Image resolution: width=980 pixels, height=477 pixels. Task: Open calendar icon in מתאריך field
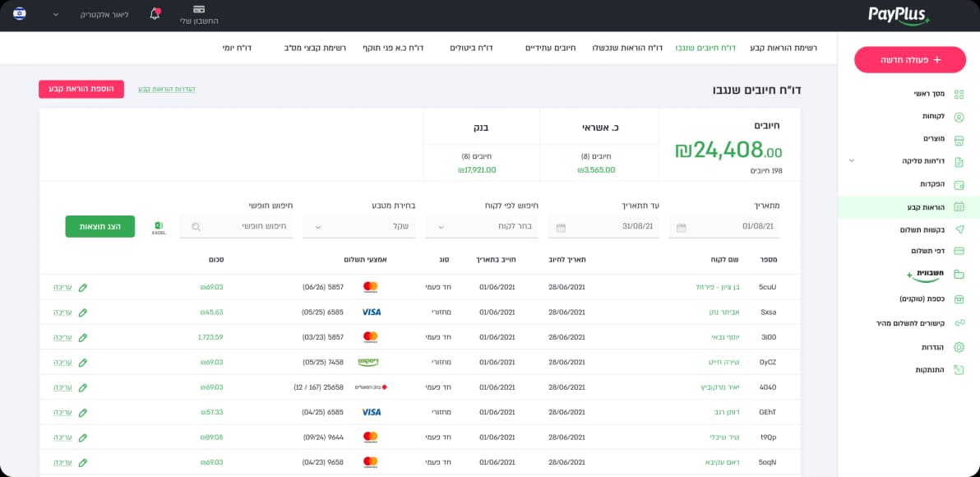(682, 228)
